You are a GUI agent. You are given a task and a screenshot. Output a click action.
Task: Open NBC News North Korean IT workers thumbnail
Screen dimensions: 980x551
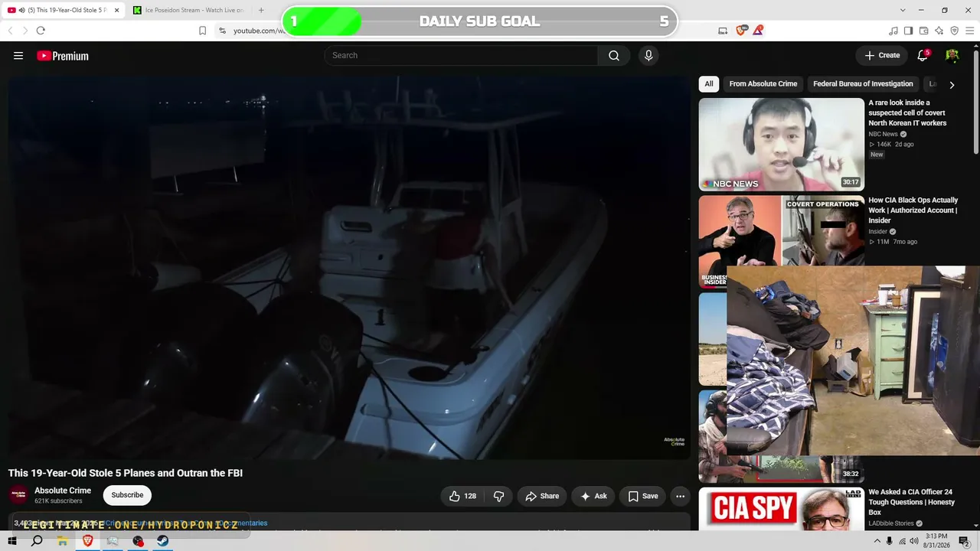(x=781, y=144)
